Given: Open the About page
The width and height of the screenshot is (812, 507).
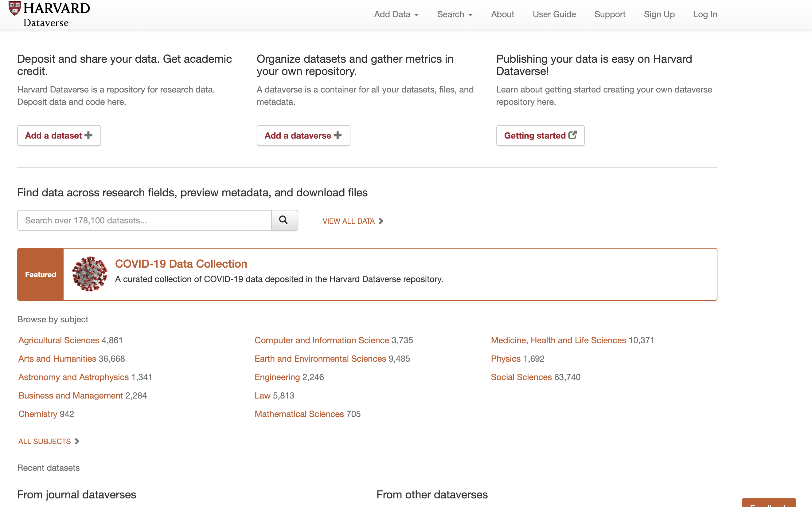Looking at the screenshot, I should pos(502,14).
